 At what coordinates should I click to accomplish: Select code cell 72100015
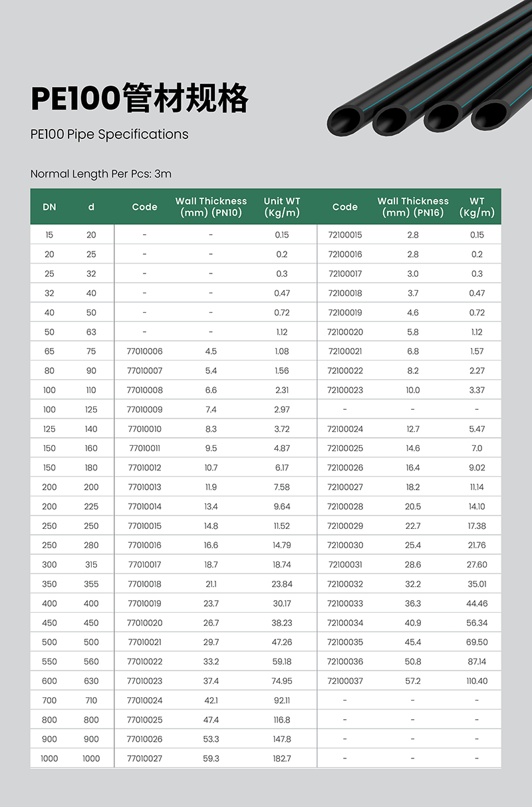[345, 235]
